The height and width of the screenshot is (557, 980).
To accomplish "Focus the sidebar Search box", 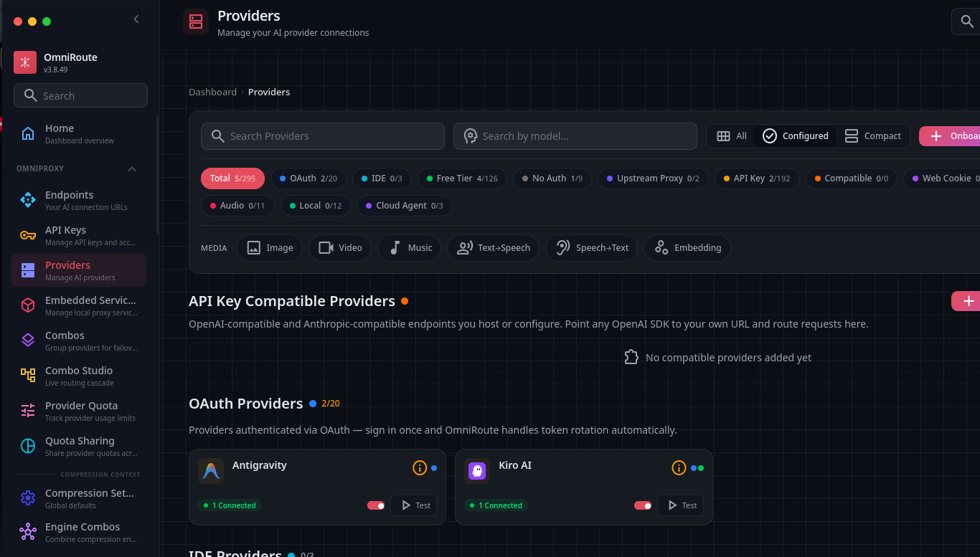I will pos(80,95).
